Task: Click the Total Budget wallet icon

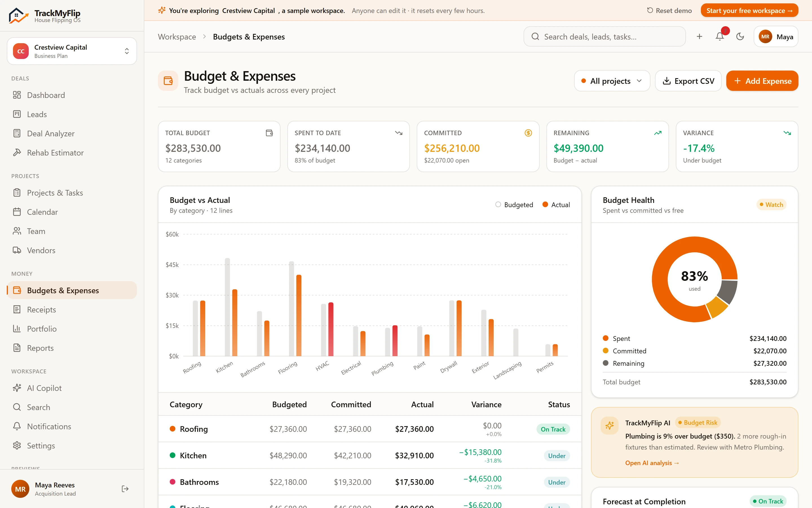Action: [269, 133]
